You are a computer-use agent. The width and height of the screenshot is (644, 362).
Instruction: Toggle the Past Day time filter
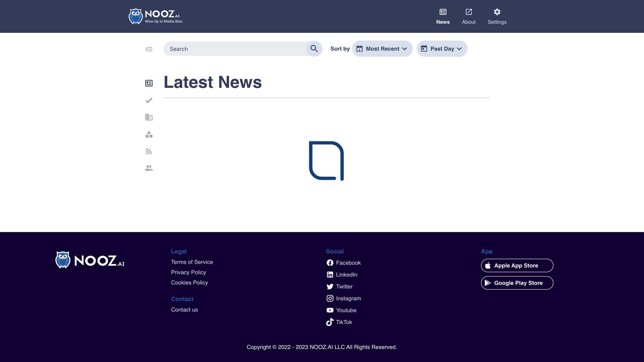[442, 49]
